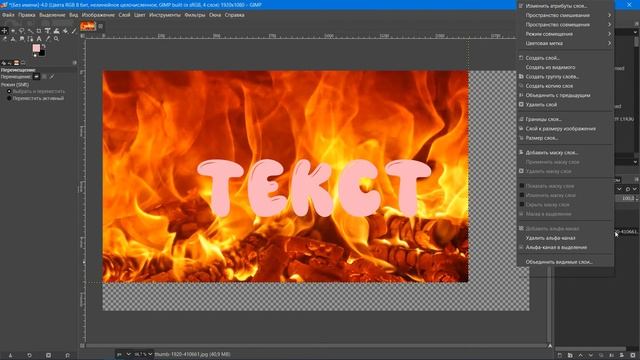Open the Слой menu
The width and height of the screenshot is (640, 360).
click(124, 15)
